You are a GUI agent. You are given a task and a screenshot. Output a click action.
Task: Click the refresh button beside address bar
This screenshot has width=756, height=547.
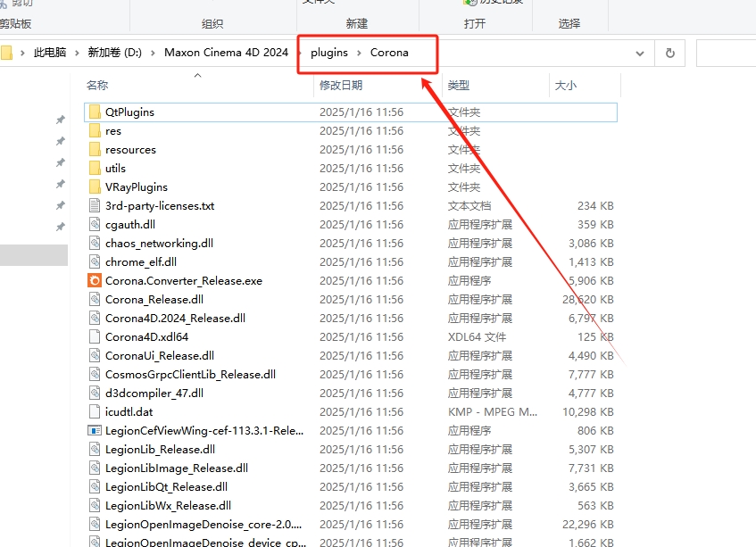[669, 53]
